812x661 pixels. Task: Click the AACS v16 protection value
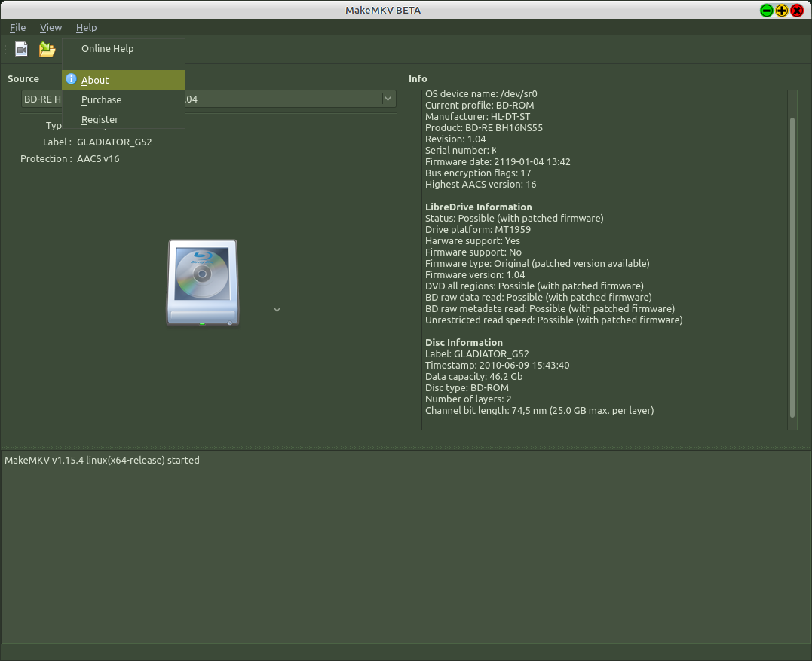click(x=98, y=158)
